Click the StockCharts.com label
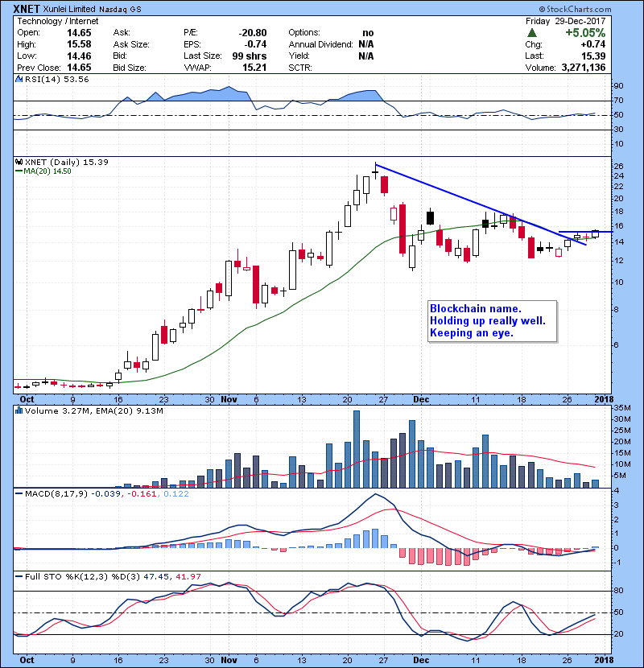644x668 pixels. pyautogui.click(x=576, y=9)
